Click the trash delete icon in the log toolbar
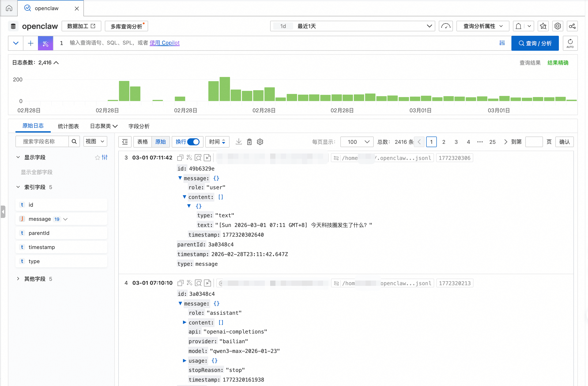Viewport: 588px width, 386px height. [x=249, y=142]
